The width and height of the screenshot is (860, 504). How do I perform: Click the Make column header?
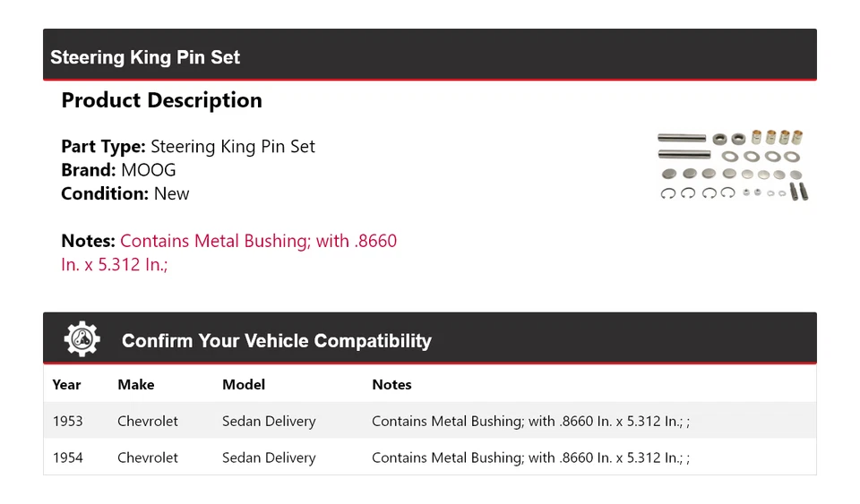tap(135, 385)
